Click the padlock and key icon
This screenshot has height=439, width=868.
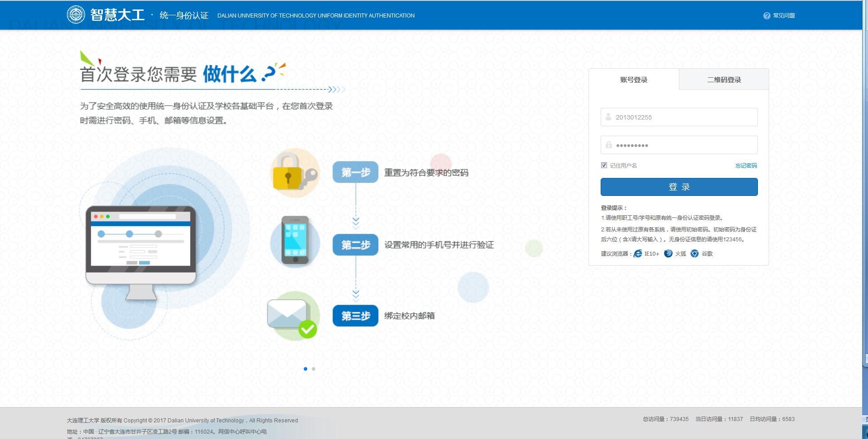[295, 173]
